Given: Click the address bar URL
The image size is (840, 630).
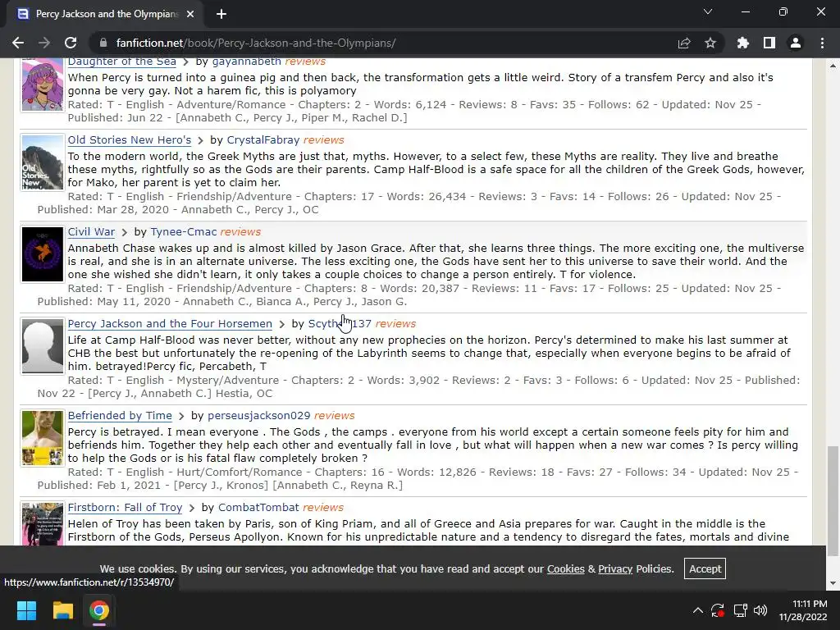Looking at the screenshot, I should point(256,43).
